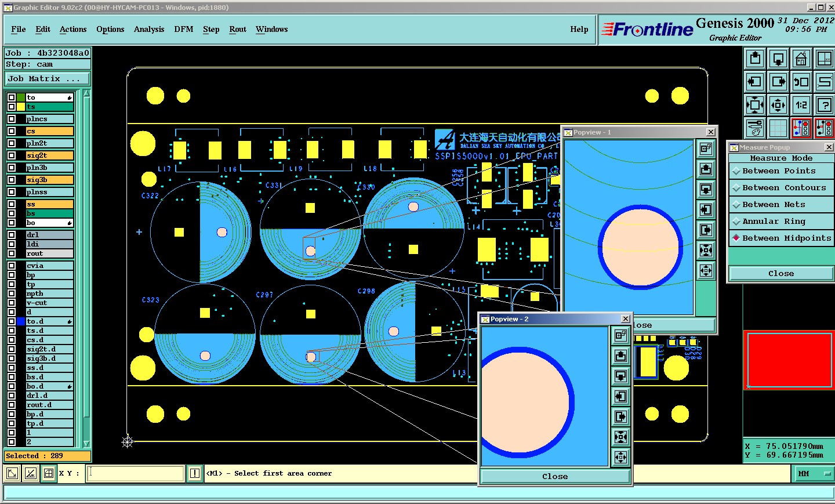Select Between Midpoints measure mode
835x504 pixels.
point(781,238)
